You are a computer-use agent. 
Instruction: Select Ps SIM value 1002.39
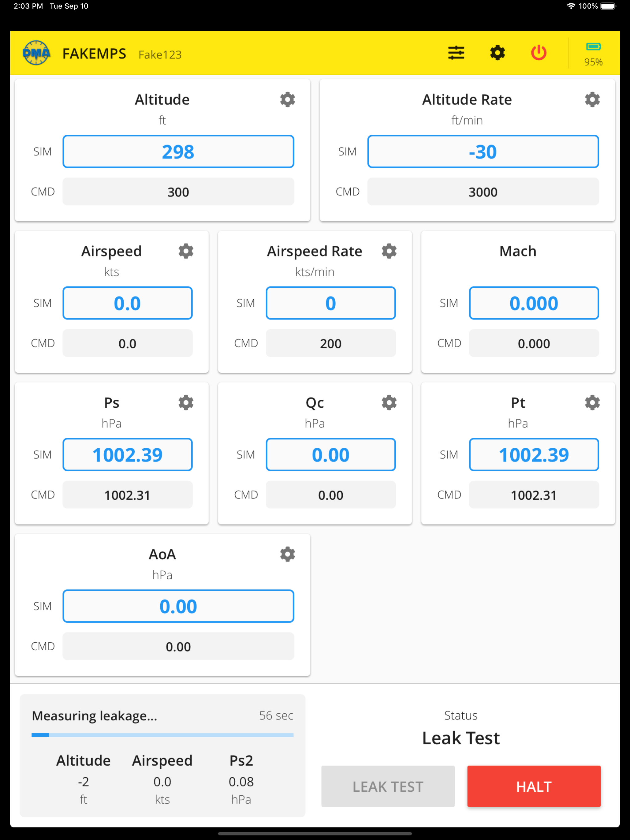click(x=127, y=454)
